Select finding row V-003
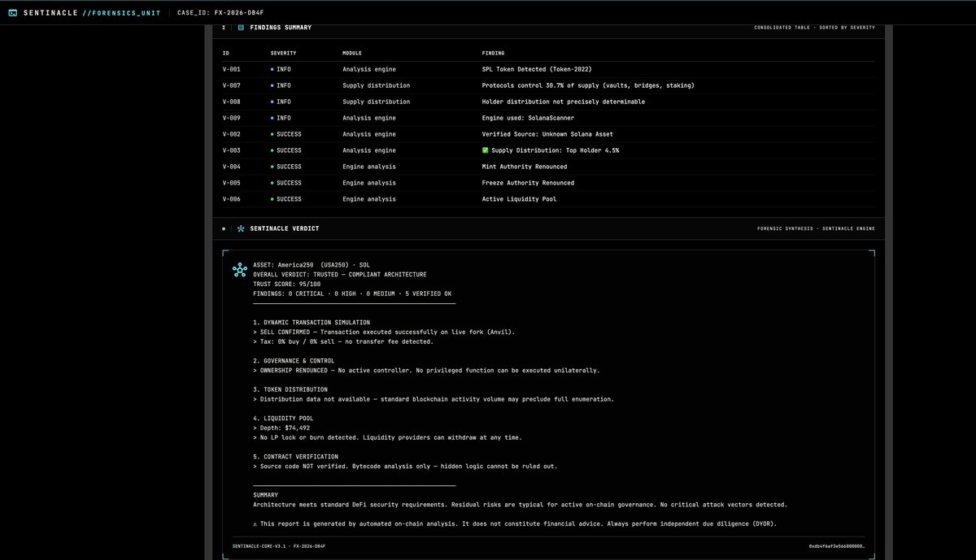 click(549, 150)
